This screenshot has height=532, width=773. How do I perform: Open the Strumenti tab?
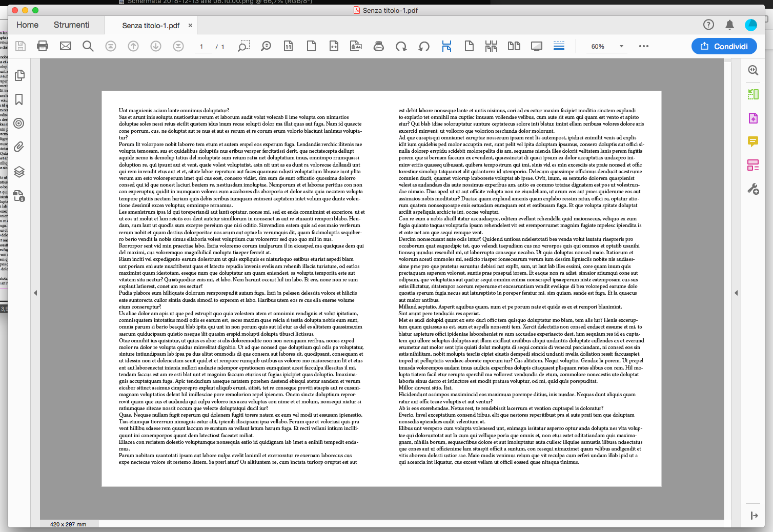(71, 25)
